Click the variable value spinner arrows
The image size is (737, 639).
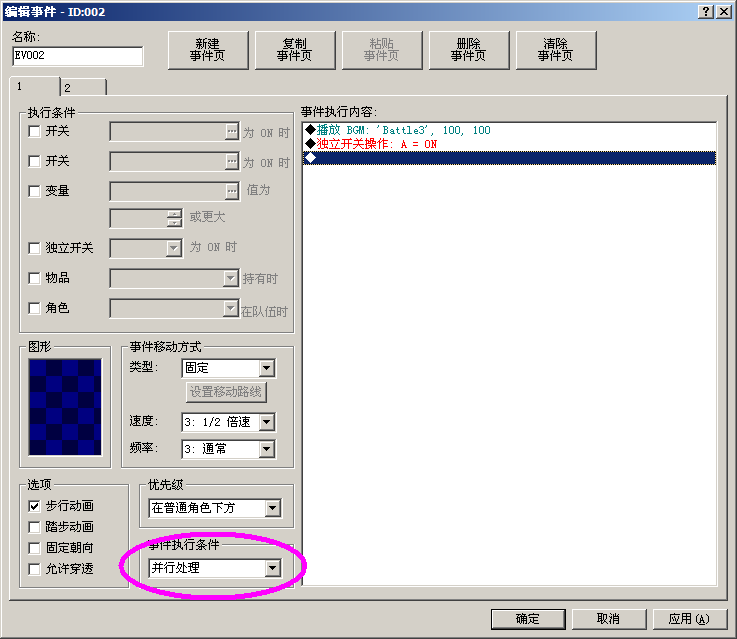pos(174,218)
